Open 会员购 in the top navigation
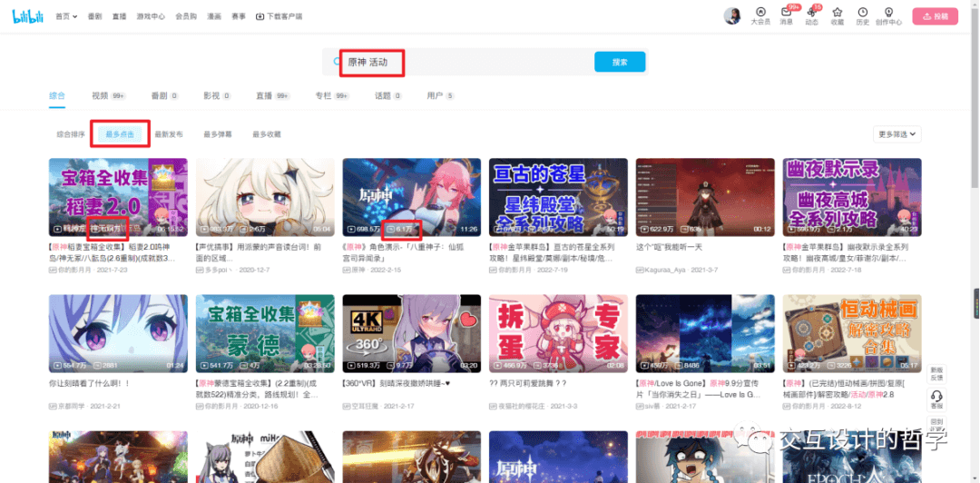 [186, 17]
